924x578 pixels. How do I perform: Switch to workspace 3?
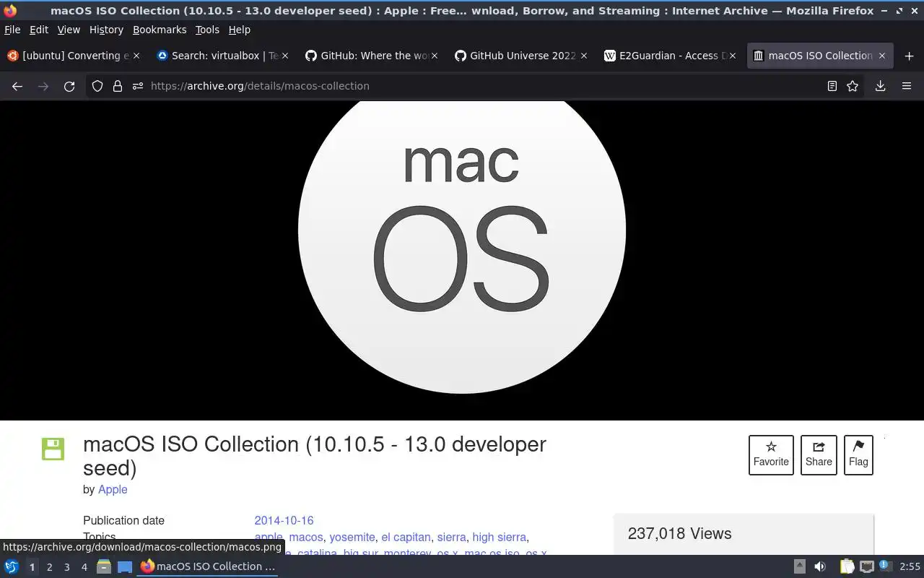pyautogui.click(x=66, y=567)
